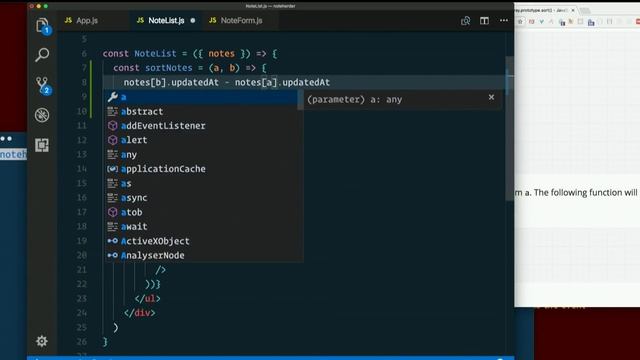
Task: Click line number 6 in the gutter
Action: pyautogui.click(x=84, y=53)
